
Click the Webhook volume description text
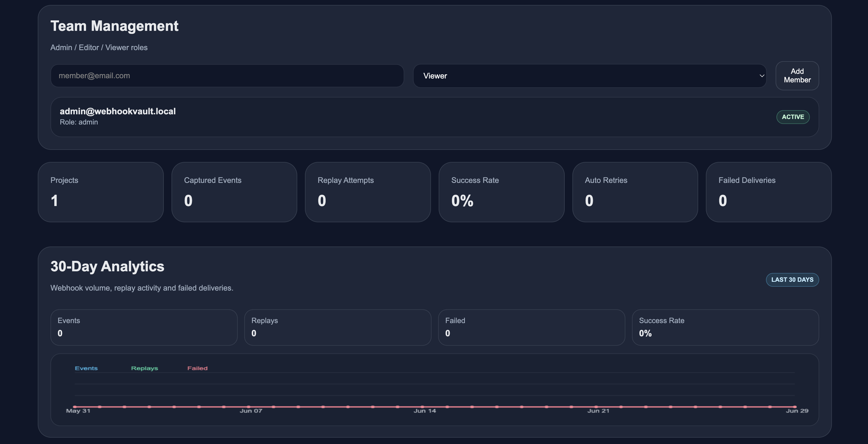(x=142, y=288)
